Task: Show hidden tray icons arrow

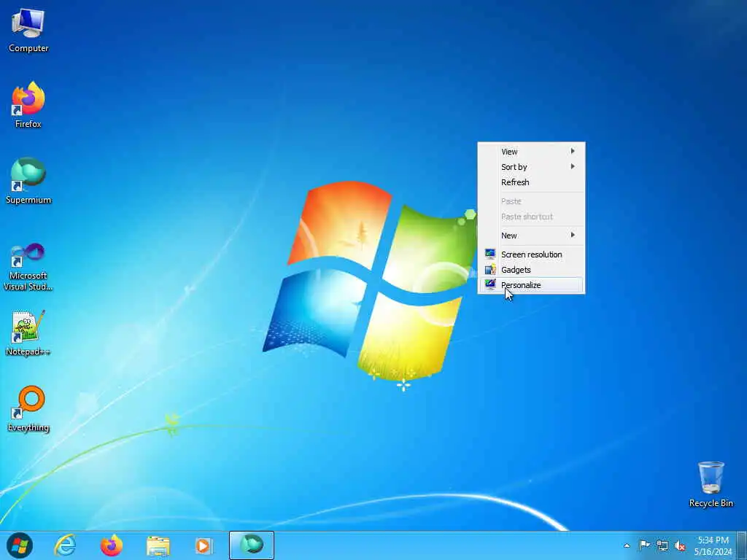Action: [627, 545]
